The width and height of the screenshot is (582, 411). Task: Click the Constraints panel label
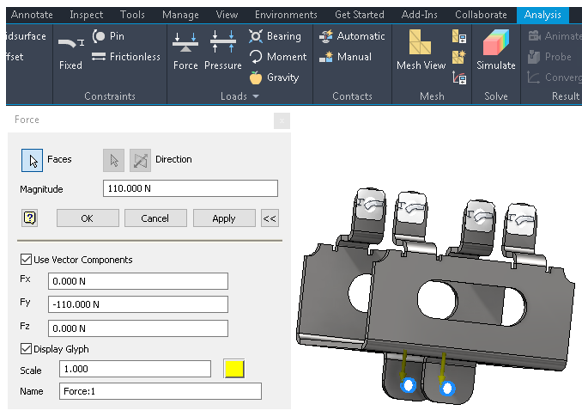tap(110, 96)
